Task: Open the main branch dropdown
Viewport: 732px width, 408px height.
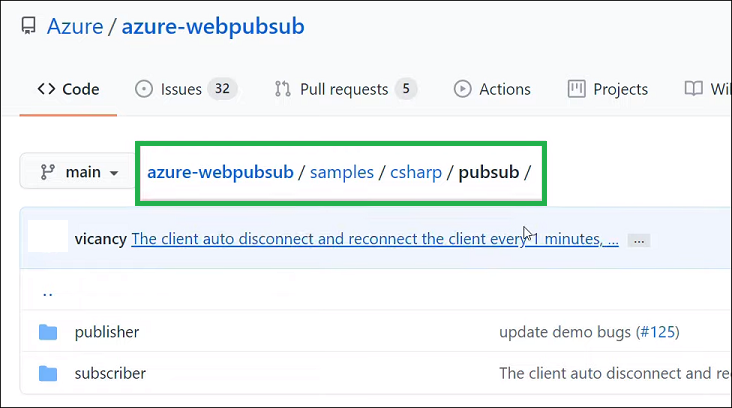Action: [x=79, y=172]
